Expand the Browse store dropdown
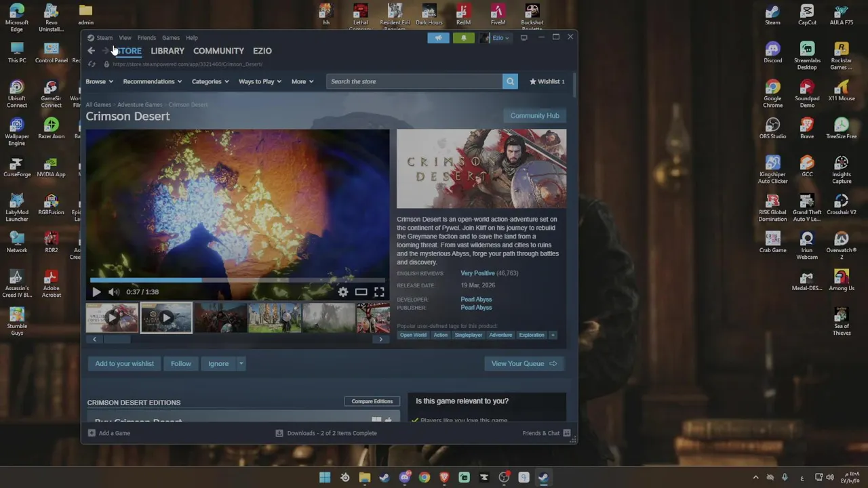Viewport: 868px width, 488px height. pos(99,81)
